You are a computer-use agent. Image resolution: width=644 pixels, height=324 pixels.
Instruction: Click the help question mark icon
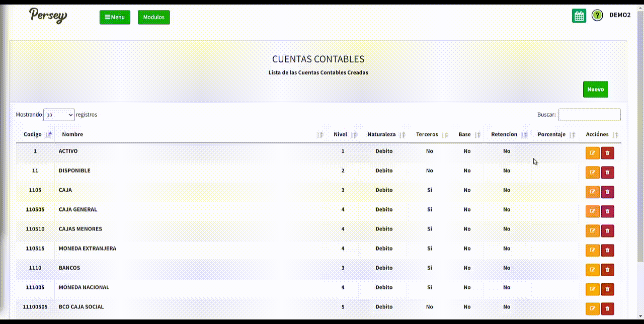pos(597,16)
